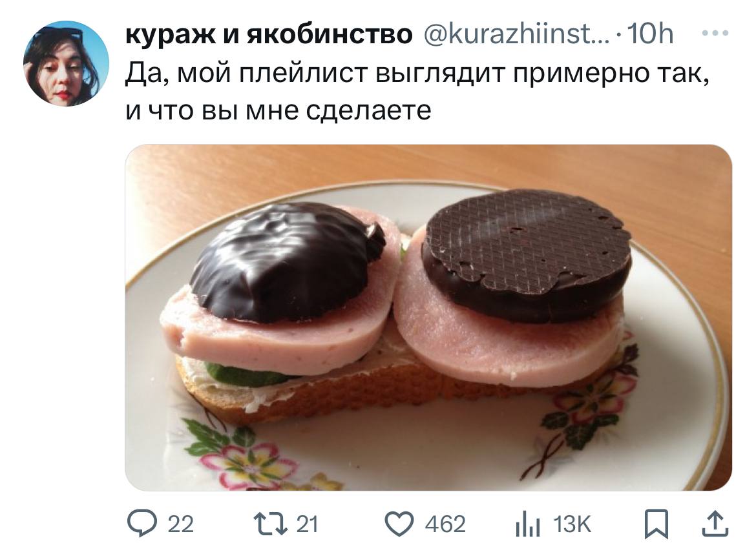The height and width of the screenshot is (554, 756).
Task: Visit the profile name кураж и якобинство
Action: pos(269,34)
